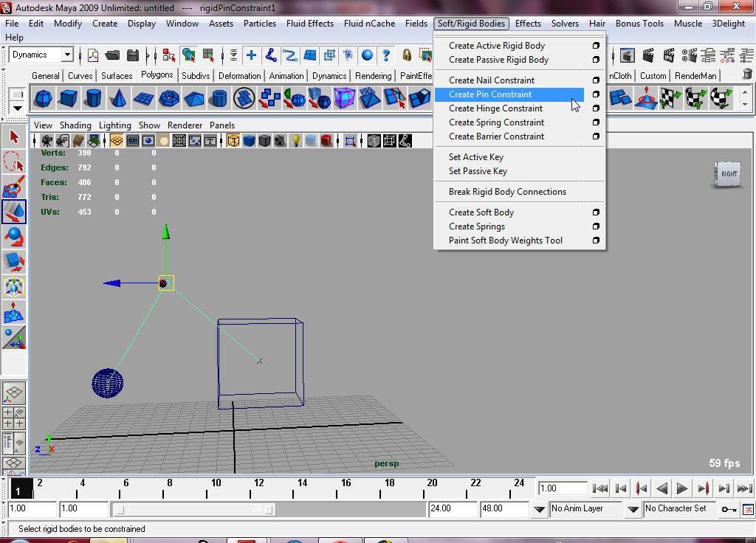The width and height of the screenshot is (756, 543).
Task: Create a polygon plane from the shelf
Action: (144, 98)
